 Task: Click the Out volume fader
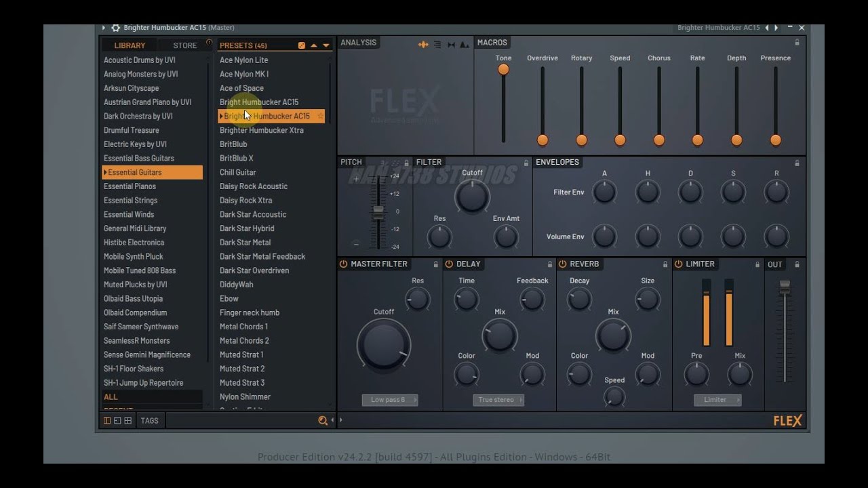[785, 287]
